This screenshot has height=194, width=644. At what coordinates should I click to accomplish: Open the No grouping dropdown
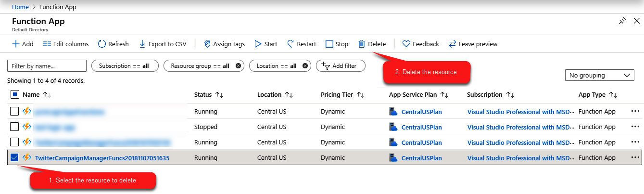[x=600, y=75]
